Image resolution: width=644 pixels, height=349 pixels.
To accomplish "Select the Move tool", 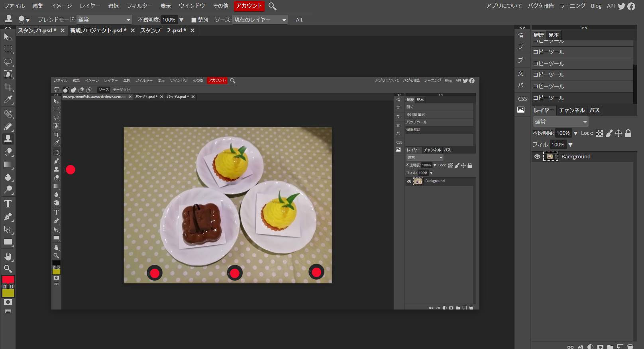I will [x=8, y=37].
